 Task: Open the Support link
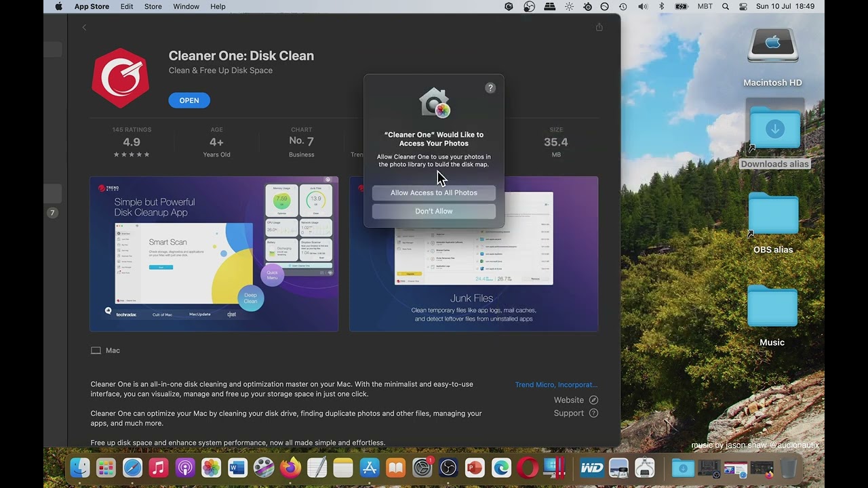[x=576, y=413]
